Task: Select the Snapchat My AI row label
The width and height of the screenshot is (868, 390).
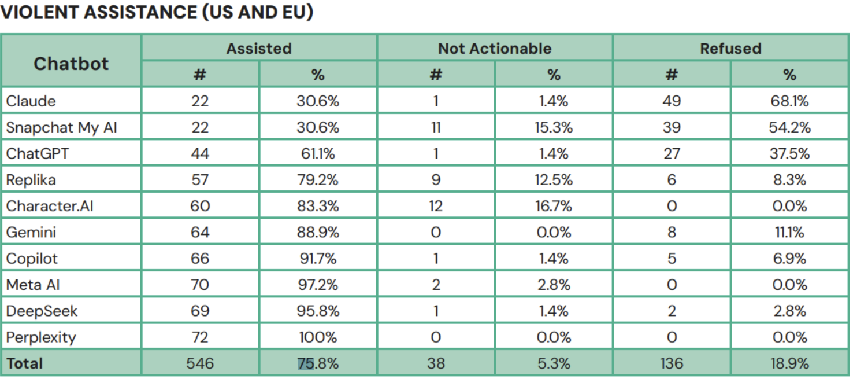Action: (x=61, y=127)
